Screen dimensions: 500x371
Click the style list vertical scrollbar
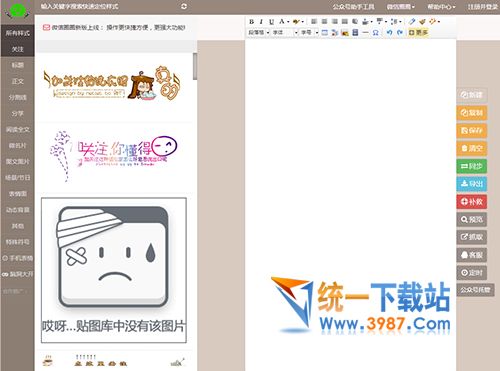click(195, 67)
